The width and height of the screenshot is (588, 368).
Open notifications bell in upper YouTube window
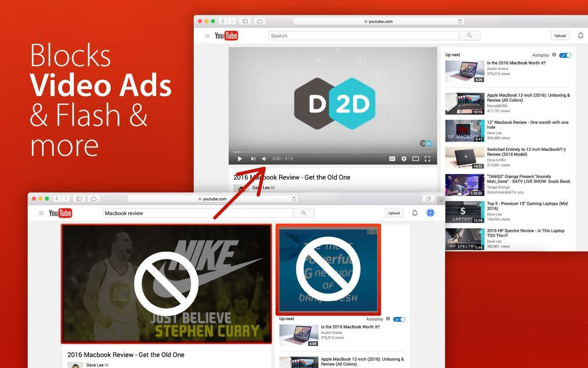coord(581,35)
